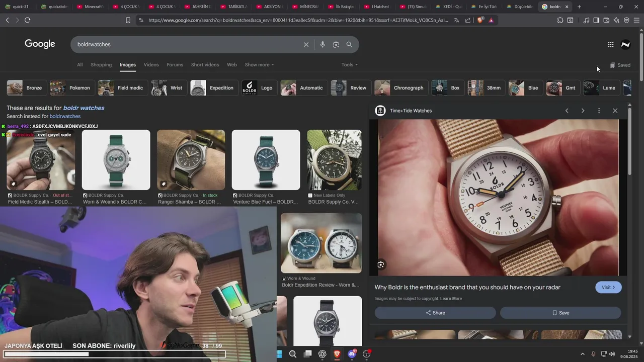The image size is (644, 362).
Task: Open Leo AI sparkle icon
Action: click(616, 20)
